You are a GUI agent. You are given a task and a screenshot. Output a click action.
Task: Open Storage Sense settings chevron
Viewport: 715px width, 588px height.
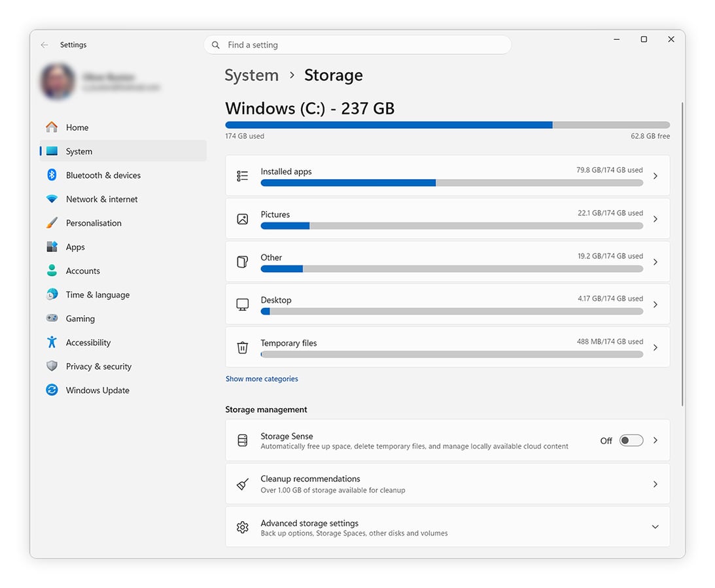tap(655, 440)
